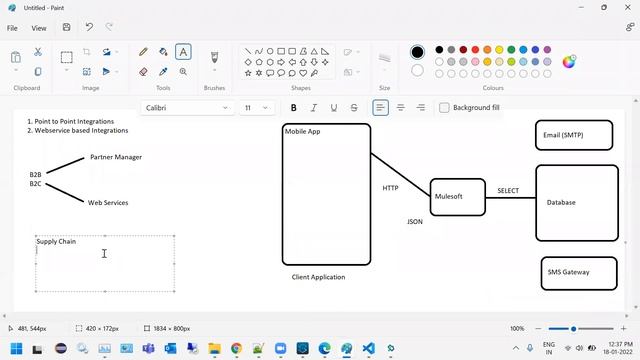Expand the Rotate options arrow
The height and width of the screenshot is (360, 640).
(x=117, y=52)
